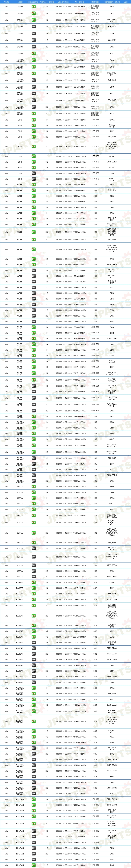Click the petrol icon in EOS CDVA row

(x=34, y=167)
